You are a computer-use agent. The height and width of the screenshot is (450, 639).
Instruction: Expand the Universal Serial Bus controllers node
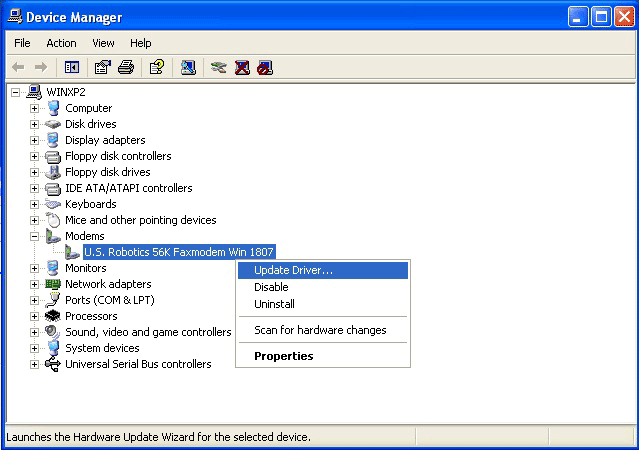coord(34,364)
